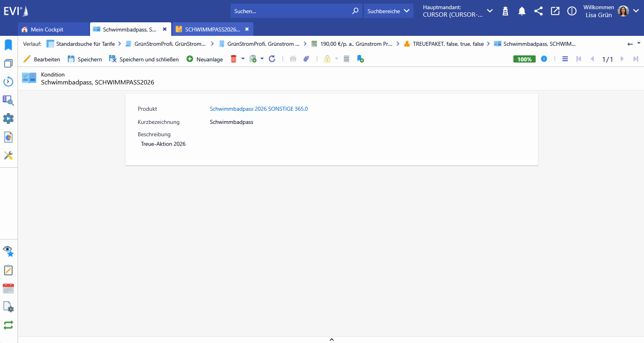Open the bookmark icon in left sidebar
This screenshot has height=343, width=644.
coord(8,45)
